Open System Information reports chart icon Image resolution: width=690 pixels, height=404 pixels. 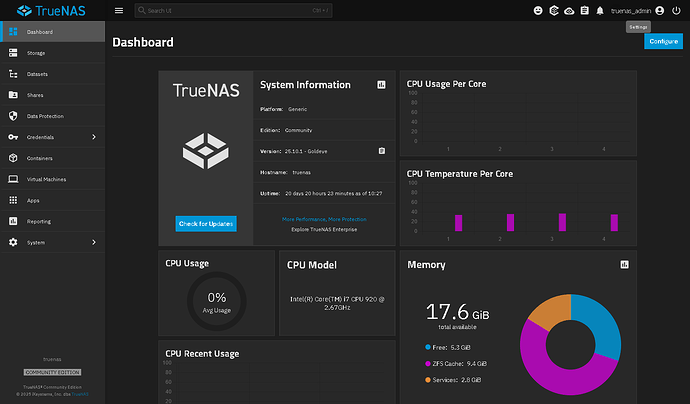pyautogui.click(x=382, y=85)
